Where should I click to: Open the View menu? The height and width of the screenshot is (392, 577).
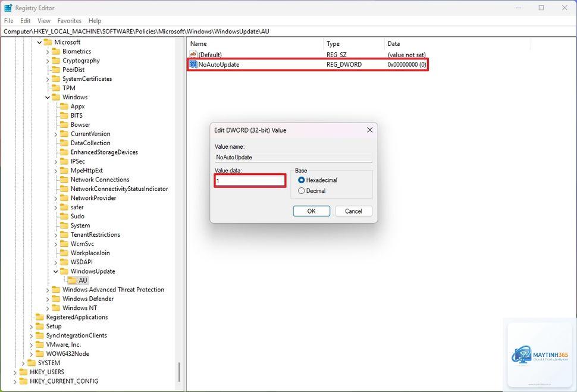(x=44, y=21)
